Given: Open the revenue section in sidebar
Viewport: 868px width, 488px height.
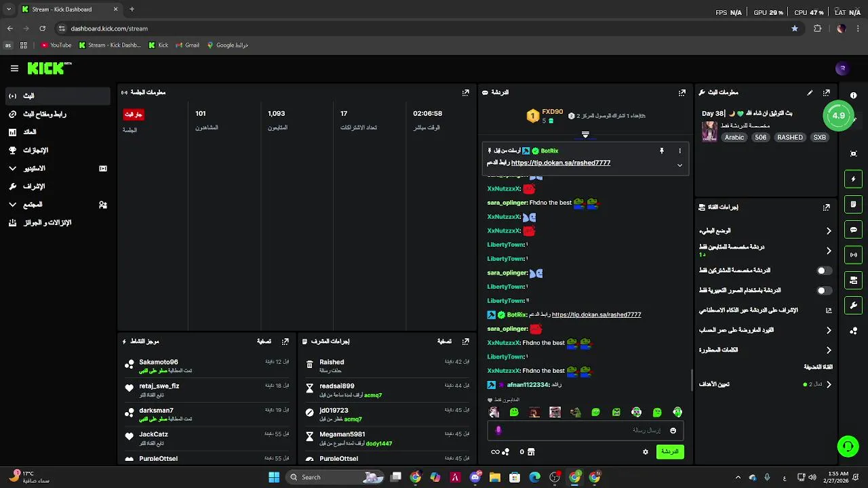Looking at the screenshot, I should (58, 132).
